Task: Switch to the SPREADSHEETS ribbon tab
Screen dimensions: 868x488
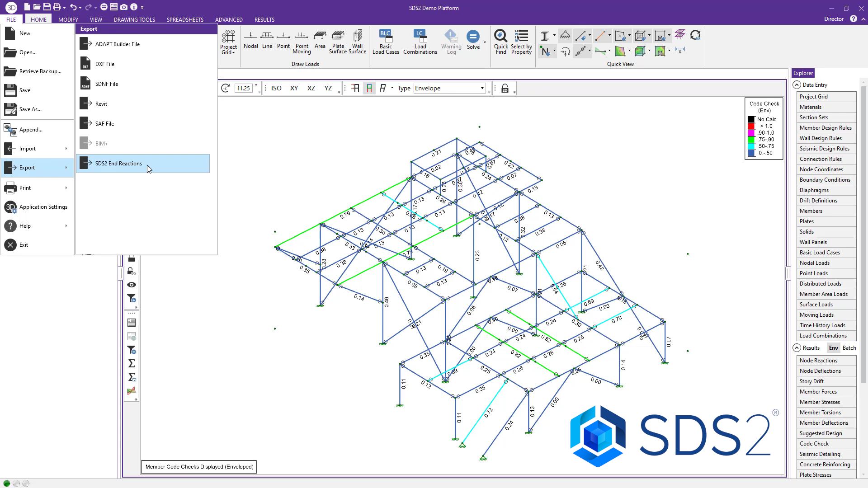Action: (x=185, y=19)
